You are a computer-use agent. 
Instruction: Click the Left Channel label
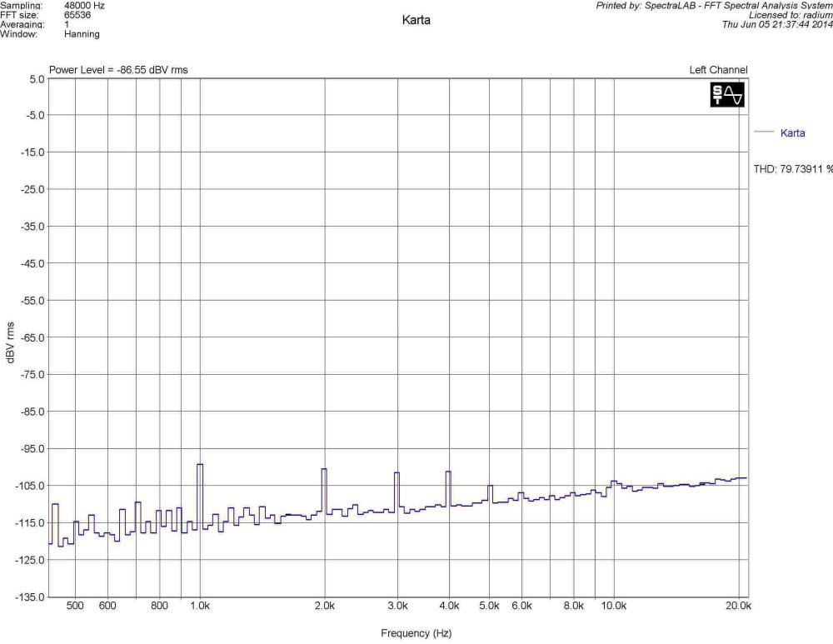coord(718,70)
